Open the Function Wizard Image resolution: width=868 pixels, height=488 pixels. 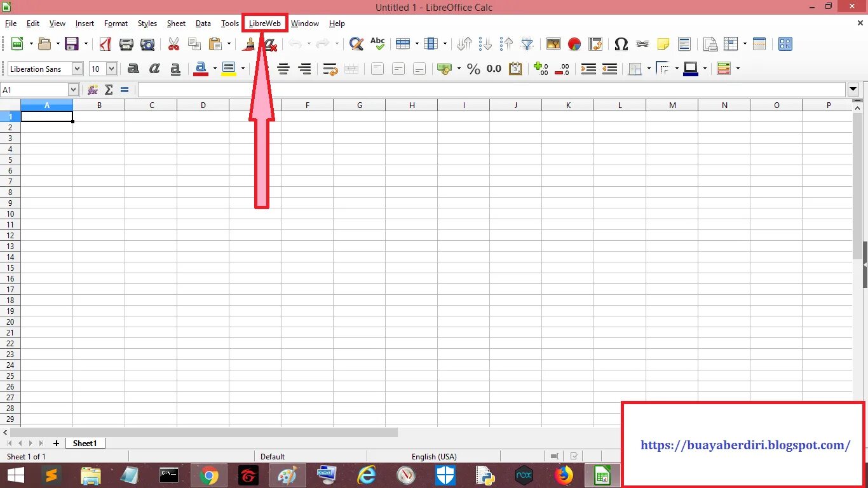click(93, 90)
